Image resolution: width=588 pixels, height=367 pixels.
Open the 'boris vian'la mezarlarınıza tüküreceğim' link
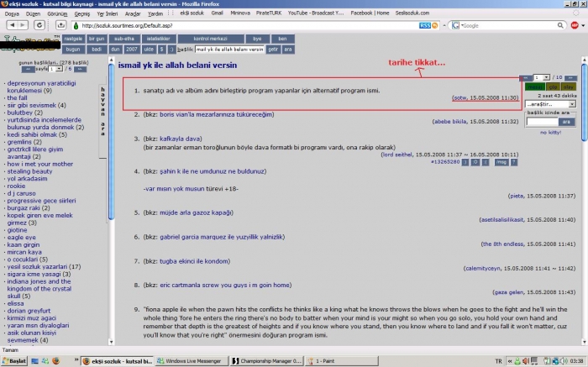pos(217,114)
